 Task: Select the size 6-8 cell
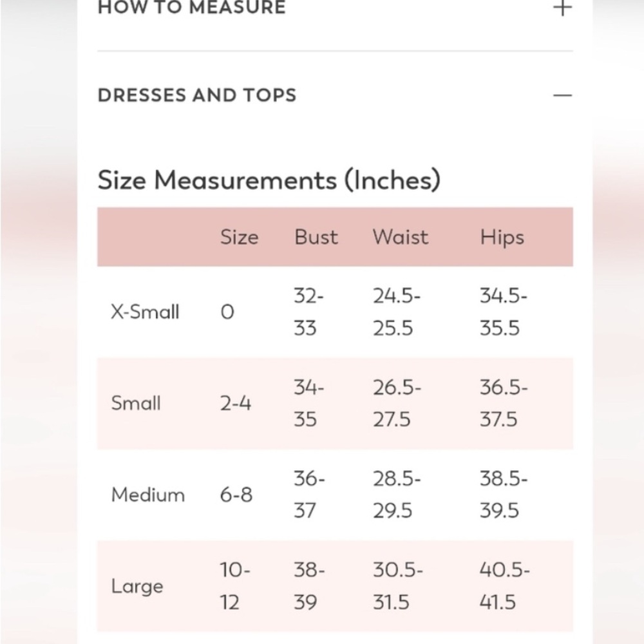click(x=236, y=495)
